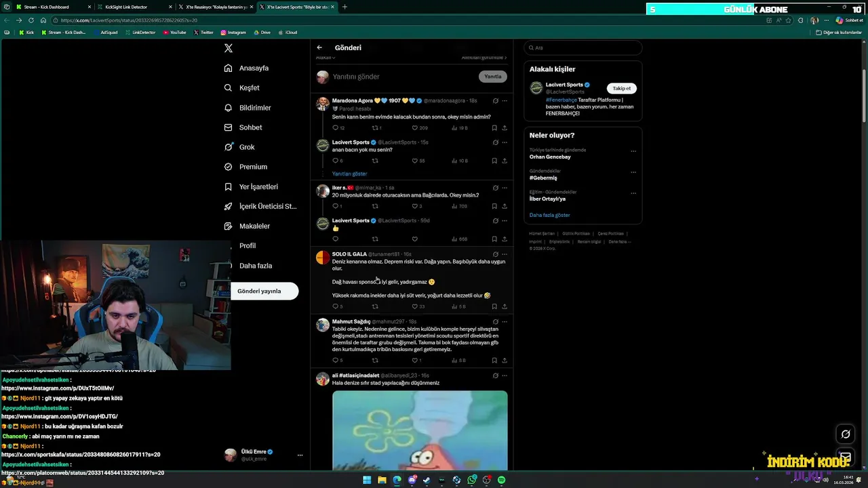
Task: Like iker s. reply
Action: point(416,206)
